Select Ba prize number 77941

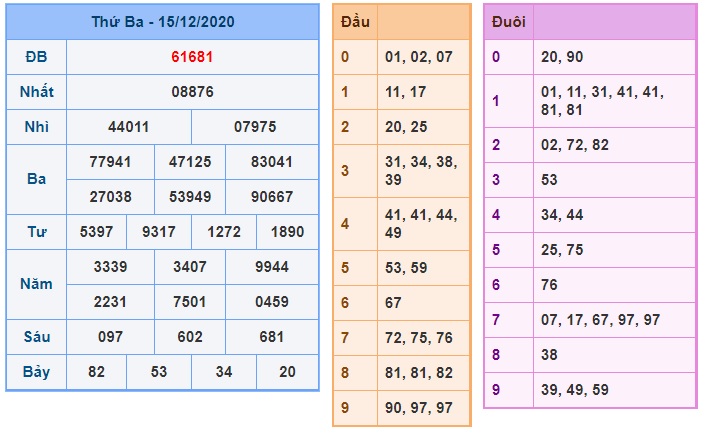tap(110, 162)
